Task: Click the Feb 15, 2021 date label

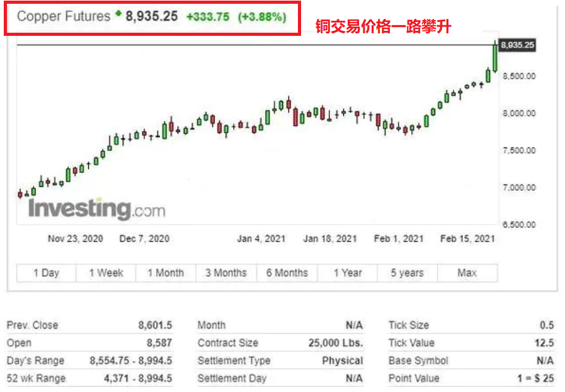Action: click(467, 238)
